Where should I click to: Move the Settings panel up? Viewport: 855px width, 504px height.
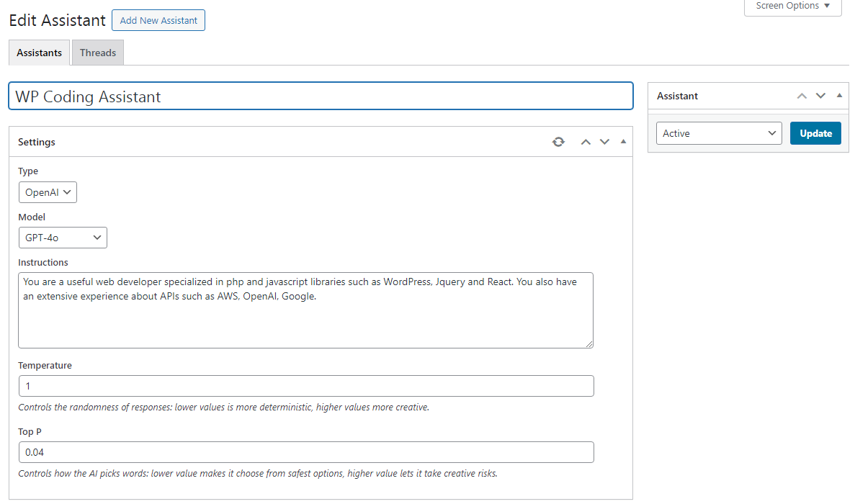click(x=586, y=142)
